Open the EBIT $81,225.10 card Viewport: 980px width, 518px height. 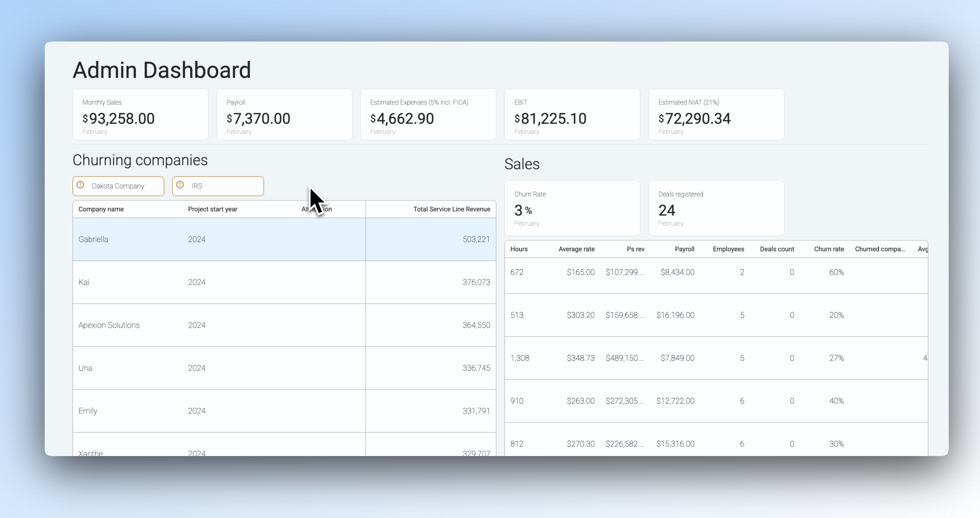click(x=573, y=115)
